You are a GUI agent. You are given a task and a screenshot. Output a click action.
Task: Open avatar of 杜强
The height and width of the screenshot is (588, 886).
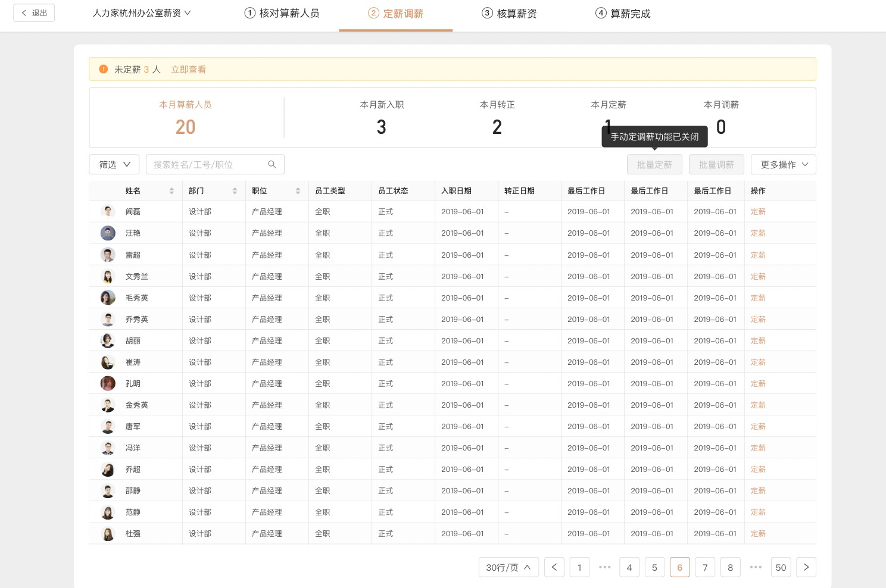(x=108, y=534)
